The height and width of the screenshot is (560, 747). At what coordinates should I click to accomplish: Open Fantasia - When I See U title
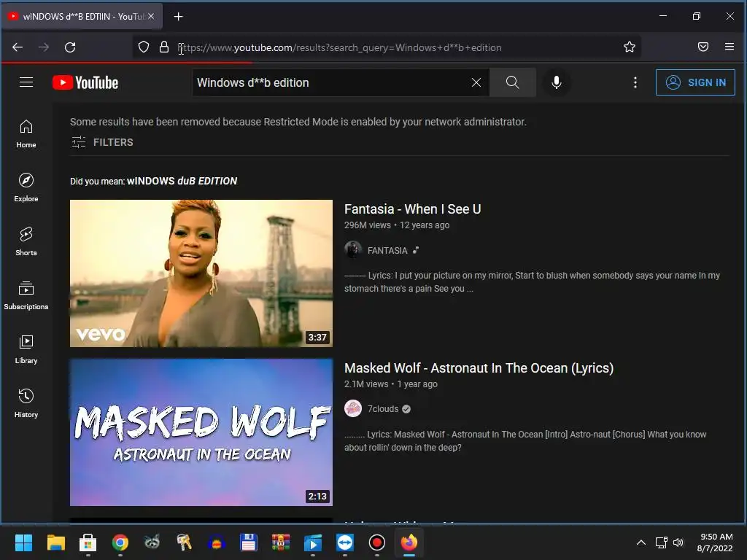413,209
